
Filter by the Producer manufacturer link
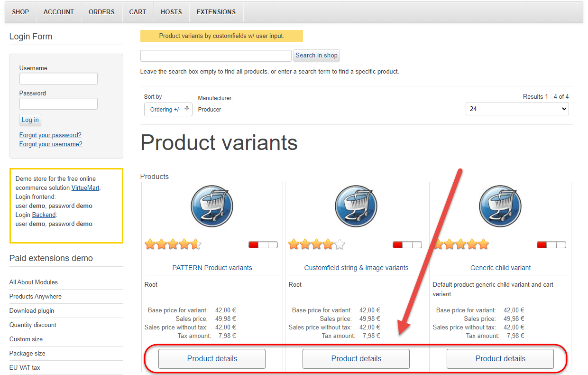click(x=210, y=110)
